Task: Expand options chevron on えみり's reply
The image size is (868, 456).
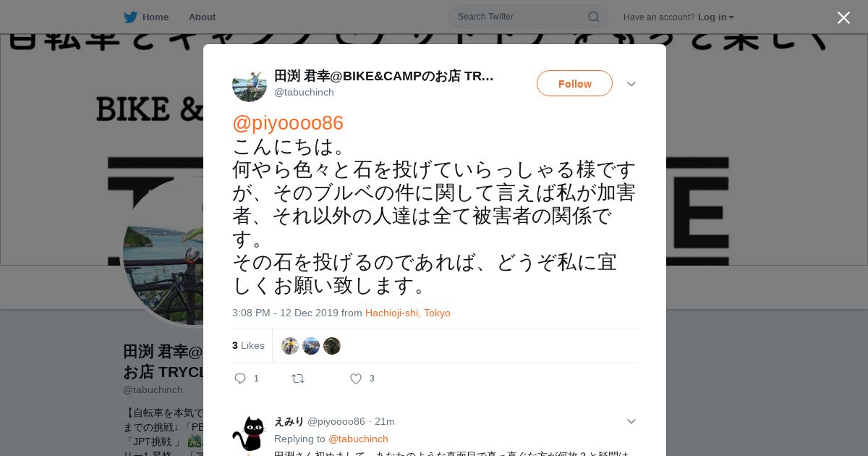Action: tap(631, 421)
